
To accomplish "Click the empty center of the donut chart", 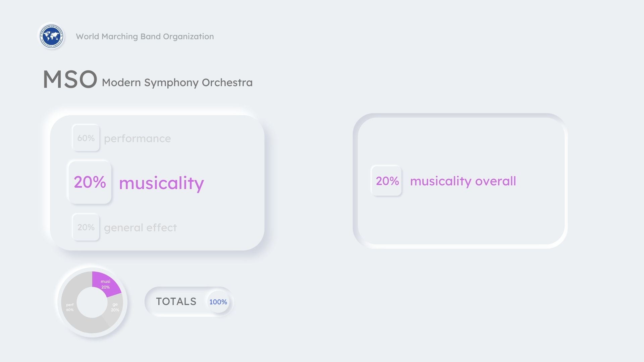I will tap(92, 302).
